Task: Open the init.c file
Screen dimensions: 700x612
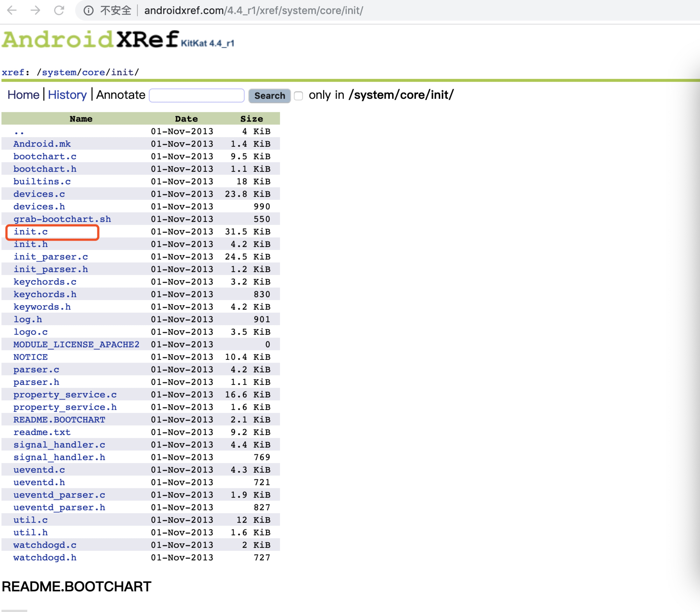Action: pos(31,232)
